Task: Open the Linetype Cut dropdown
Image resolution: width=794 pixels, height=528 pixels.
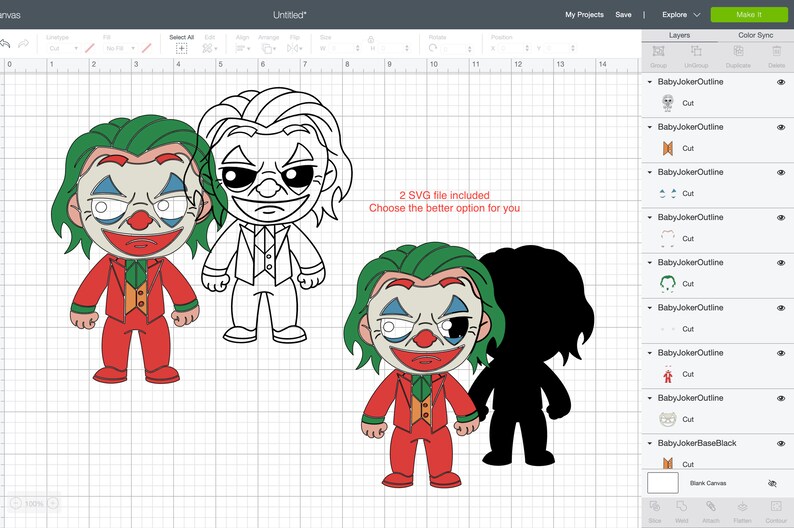Action: [63, 49]
